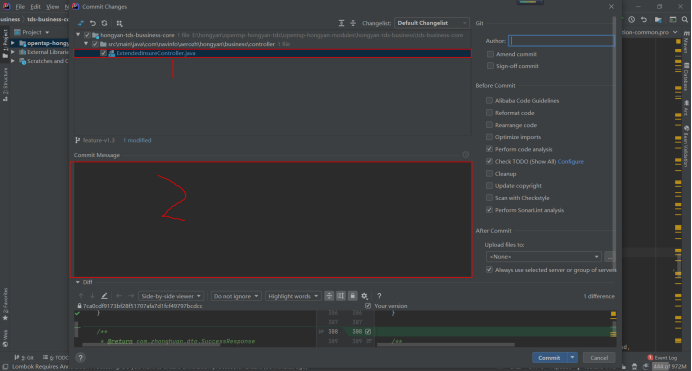Image resolution: width=692 pixels, height=371 pixels.
Task: Collapse the Diff section
Action: (x=78, y=282)
